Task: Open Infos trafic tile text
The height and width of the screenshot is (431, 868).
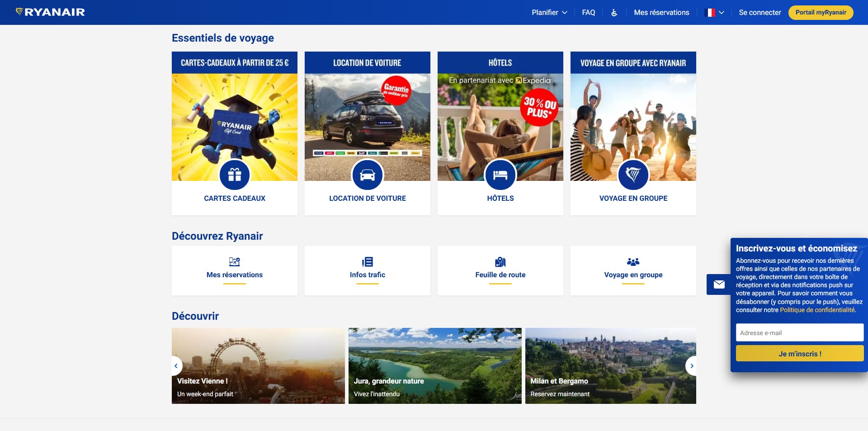Action: coord(368,275)
